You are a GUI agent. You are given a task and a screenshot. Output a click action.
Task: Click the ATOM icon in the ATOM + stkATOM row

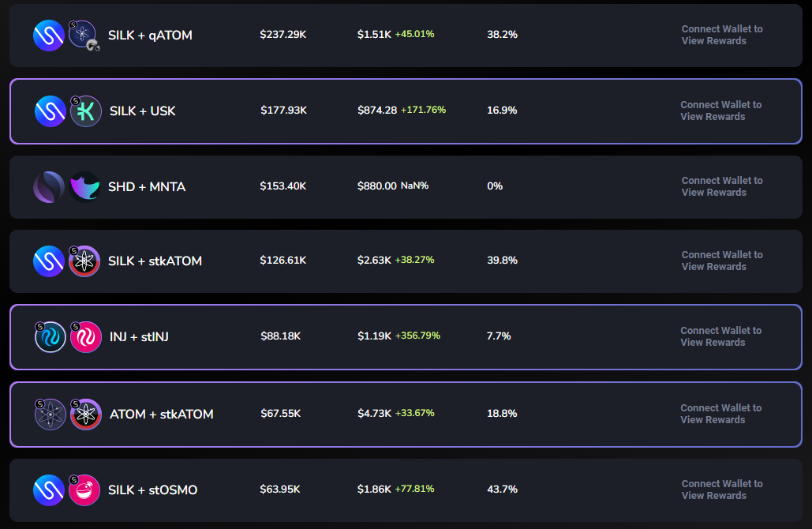point(50,415)
